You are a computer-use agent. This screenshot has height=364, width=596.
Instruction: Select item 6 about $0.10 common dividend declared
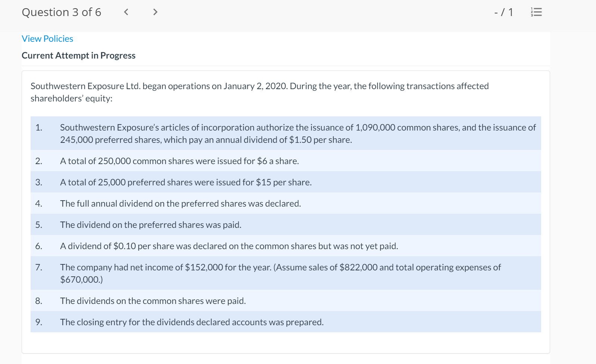(x=229, y=246)
